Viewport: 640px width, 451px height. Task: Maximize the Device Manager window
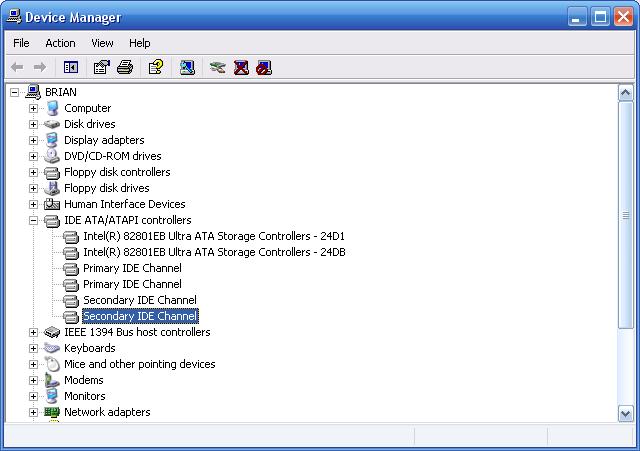click(600, 17)
